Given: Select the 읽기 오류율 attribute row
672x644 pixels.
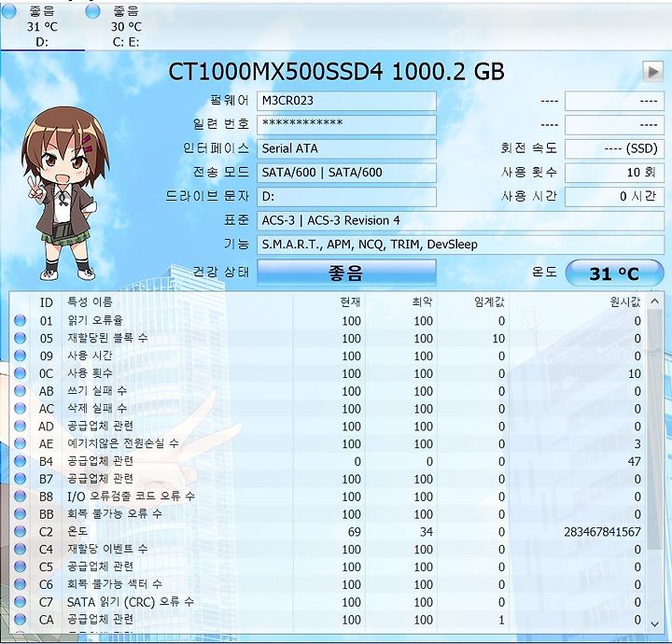Looking at the screenshot, I should tap(328, 320).
